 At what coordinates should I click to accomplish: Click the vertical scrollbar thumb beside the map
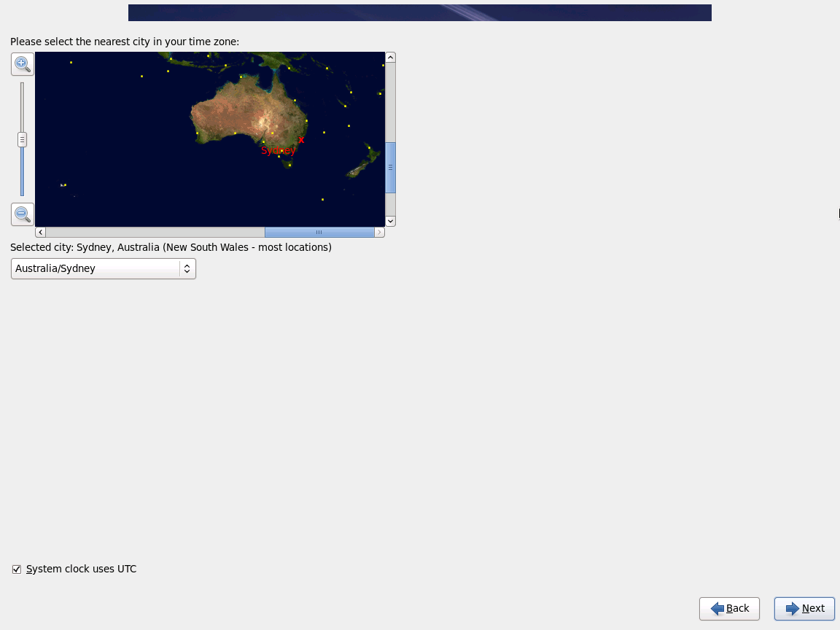coord(390,168)
